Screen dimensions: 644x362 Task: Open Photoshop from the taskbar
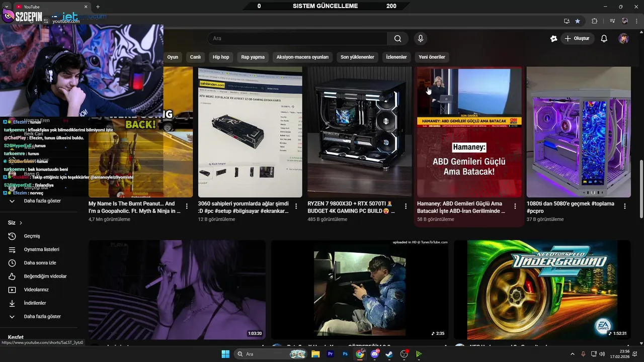pos(345,354)
